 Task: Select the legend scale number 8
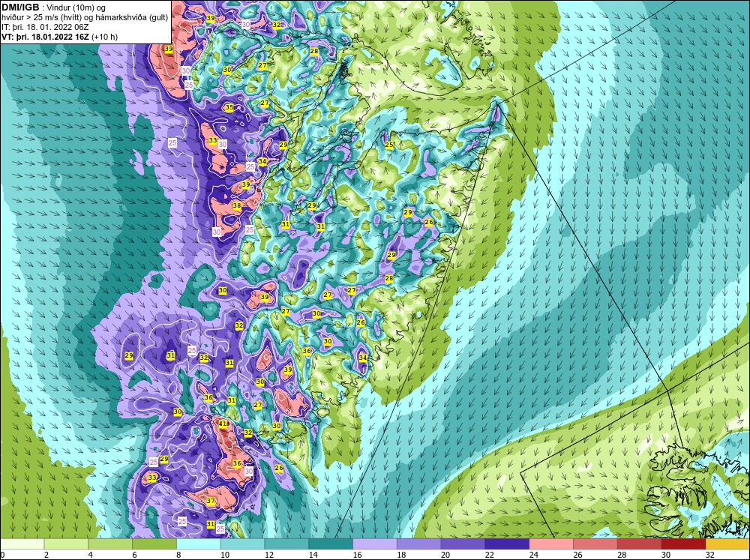(x=179, y=555)
